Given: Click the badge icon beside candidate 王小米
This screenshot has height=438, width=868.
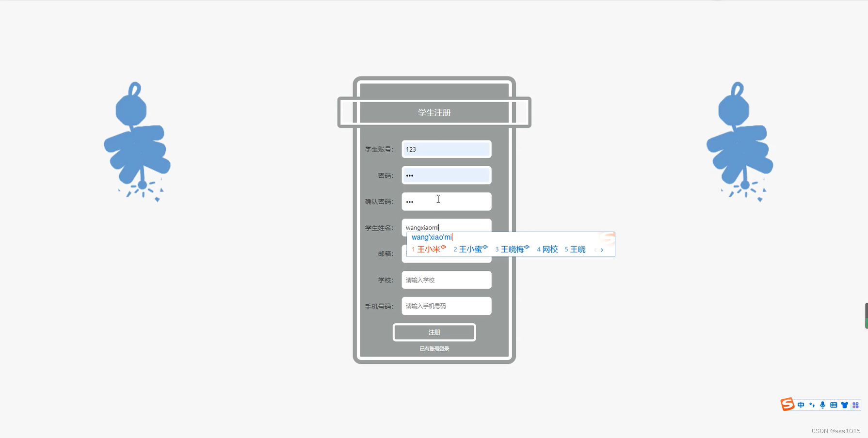Looking at the screenshot, I should click(x=443, y=248).
